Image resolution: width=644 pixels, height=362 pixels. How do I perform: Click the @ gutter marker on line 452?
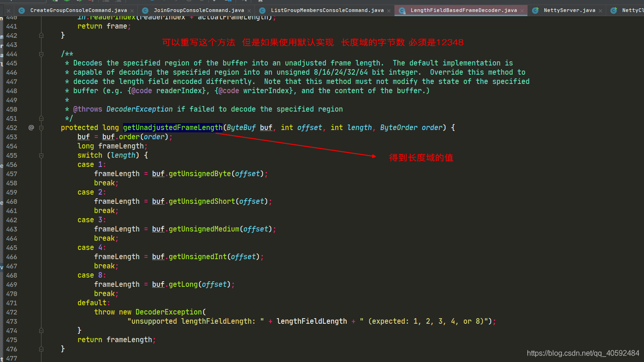[31, 128]
